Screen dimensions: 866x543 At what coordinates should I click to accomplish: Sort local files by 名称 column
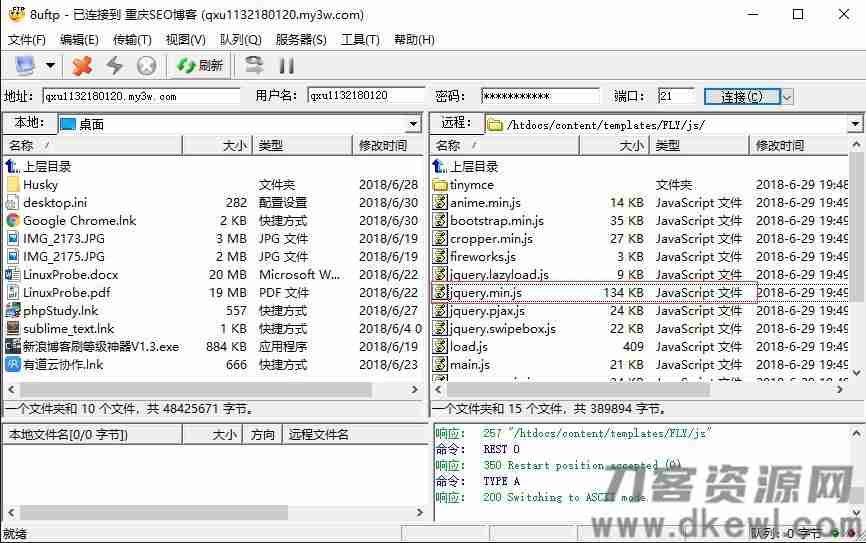click(93, 145)
